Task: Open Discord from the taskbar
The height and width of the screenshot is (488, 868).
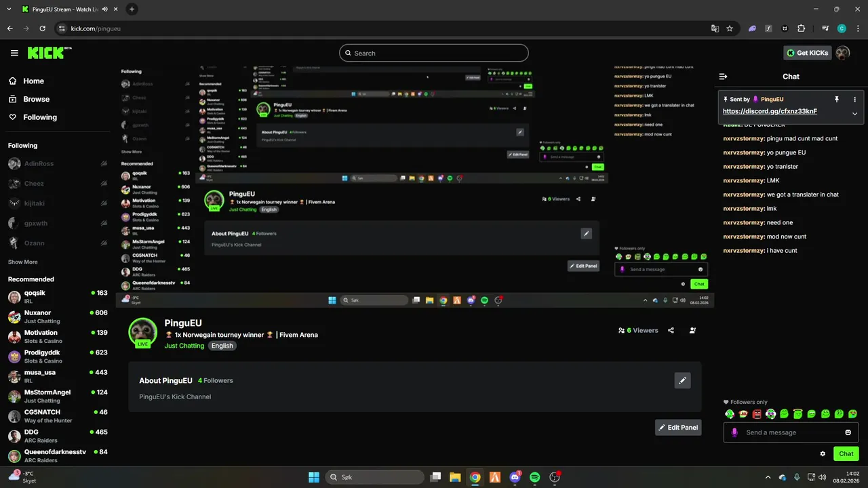Action: [x=515, y=477]
